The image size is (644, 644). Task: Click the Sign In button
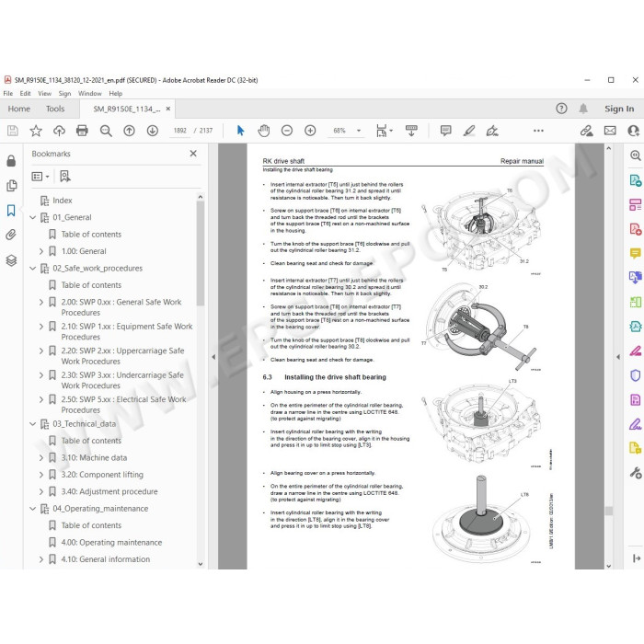[619, 109]
